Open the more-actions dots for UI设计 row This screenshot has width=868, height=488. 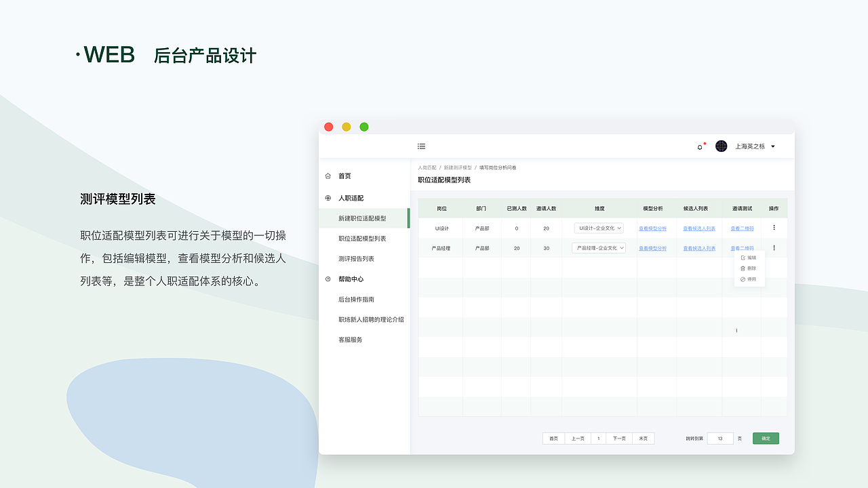[774, 228]
